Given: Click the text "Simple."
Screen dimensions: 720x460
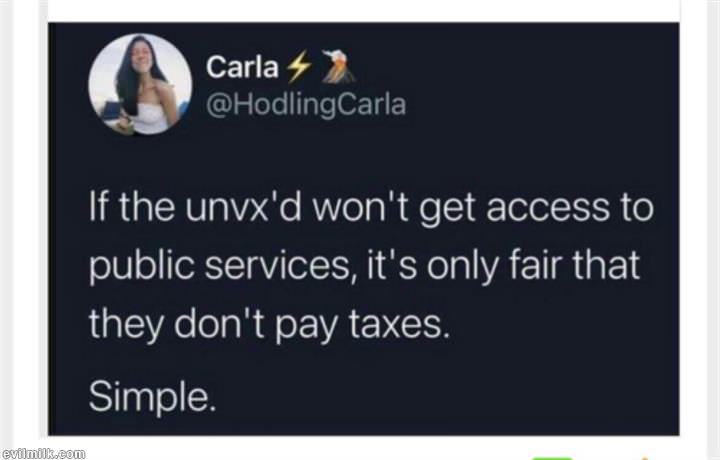Looking at the screenshot, I should [x=152, y=397].
